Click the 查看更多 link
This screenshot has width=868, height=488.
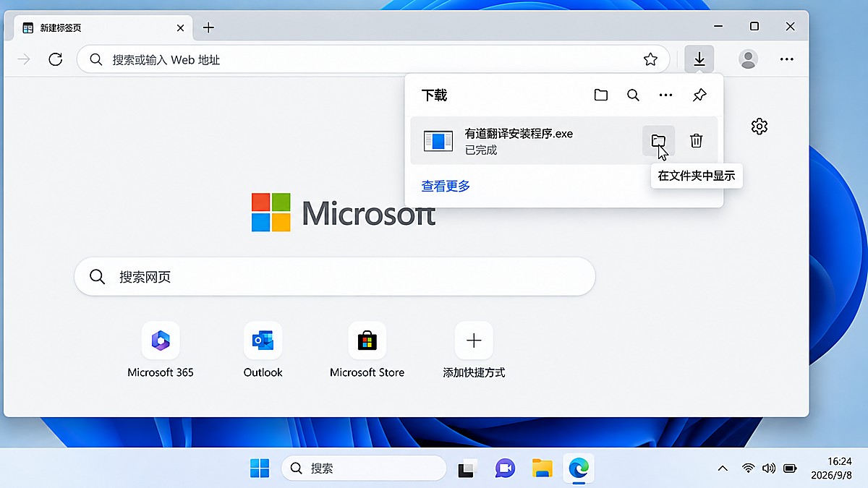click(x=446, y=186)
